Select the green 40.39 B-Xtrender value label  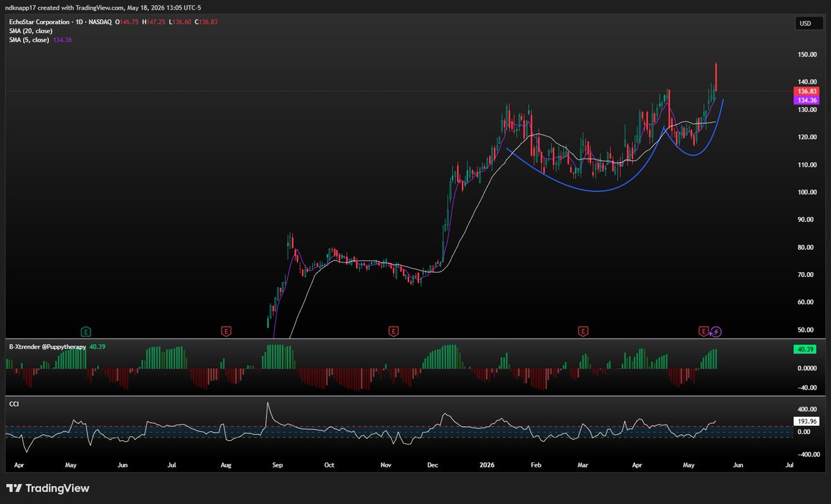coord(805,350)
